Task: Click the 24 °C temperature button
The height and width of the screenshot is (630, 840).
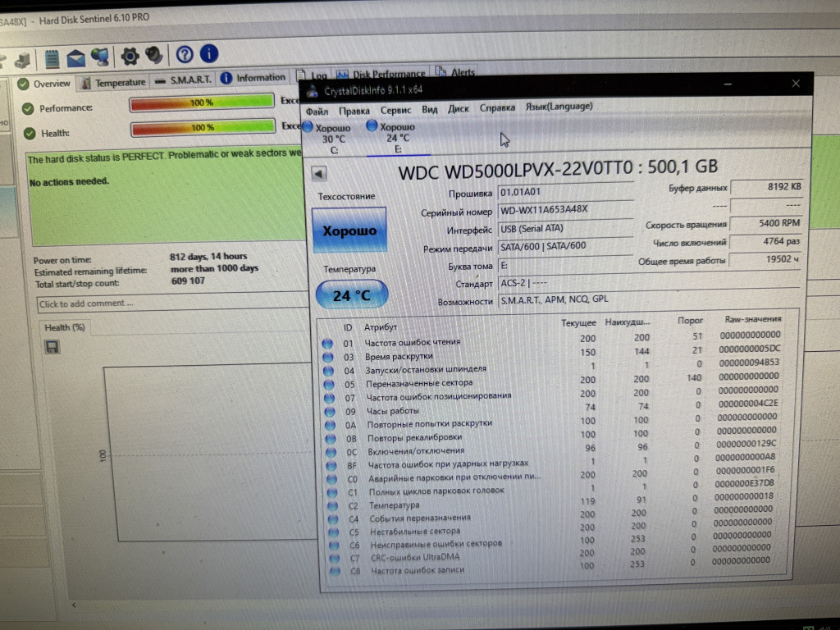Action: 351,294
